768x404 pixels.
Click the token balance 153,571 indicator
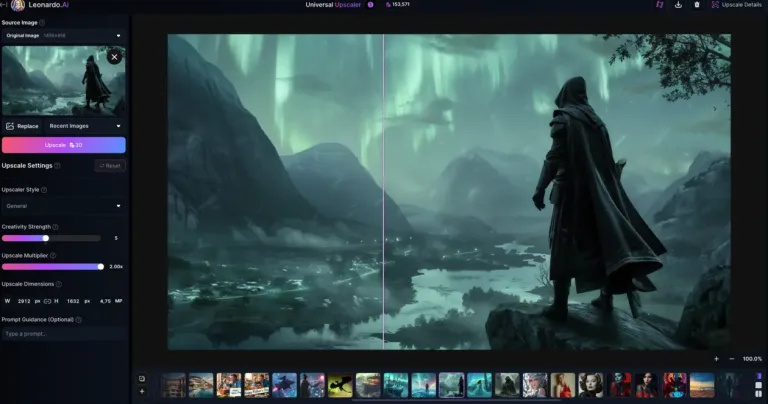[398, 4]
